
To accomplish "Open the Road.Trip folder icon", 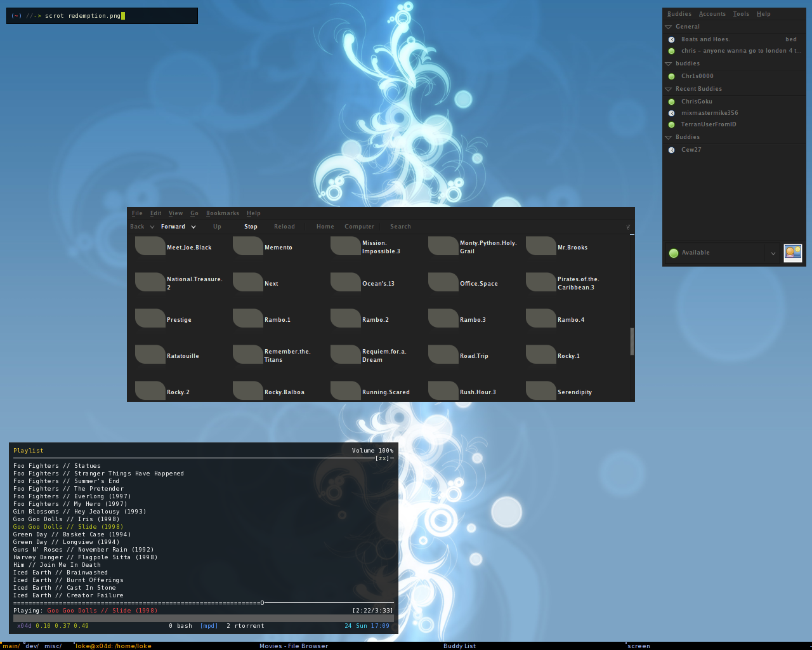I will (x=443, y=355).
